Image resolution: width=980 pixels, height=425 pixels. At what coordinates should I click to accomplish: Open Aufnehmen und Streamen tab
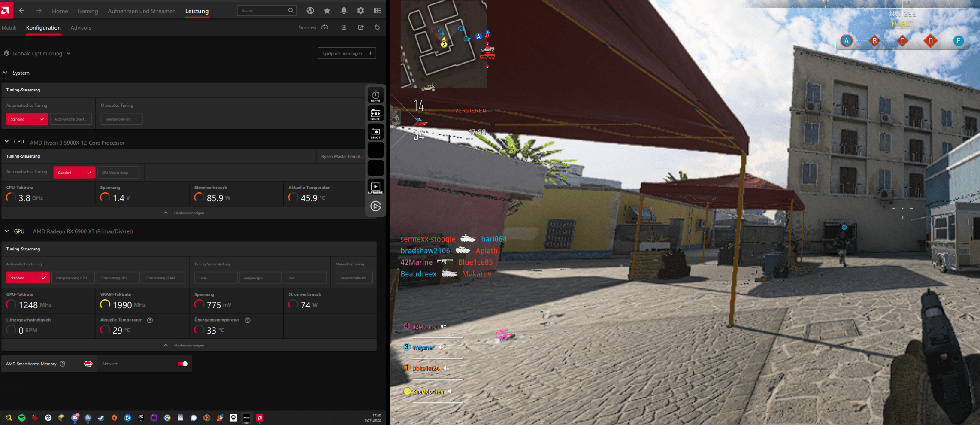[x=142, y=11]
